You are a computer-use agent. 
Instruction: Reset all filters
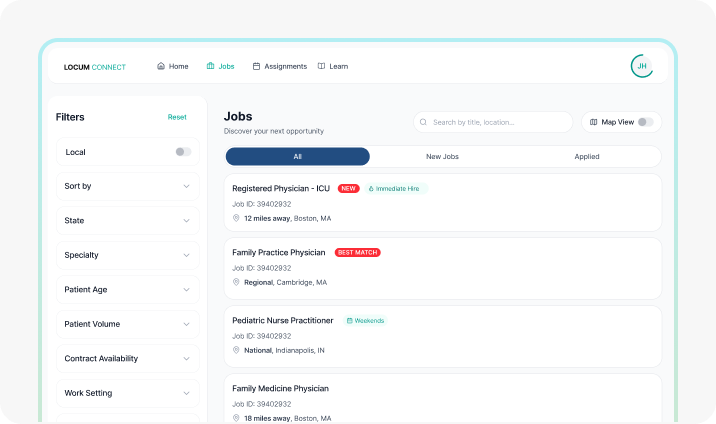pyautogui.click(x=177, y=117)
